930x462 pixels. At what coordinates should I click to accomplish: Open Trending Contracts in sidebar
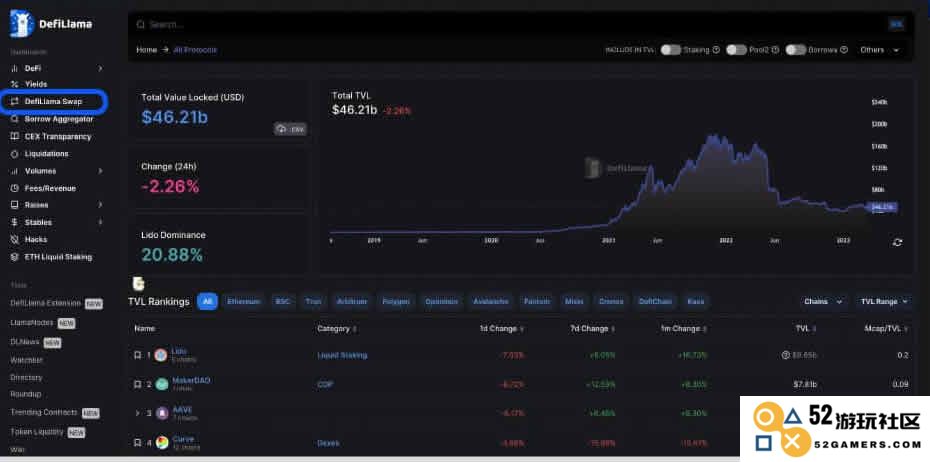(x=44, y=412)
